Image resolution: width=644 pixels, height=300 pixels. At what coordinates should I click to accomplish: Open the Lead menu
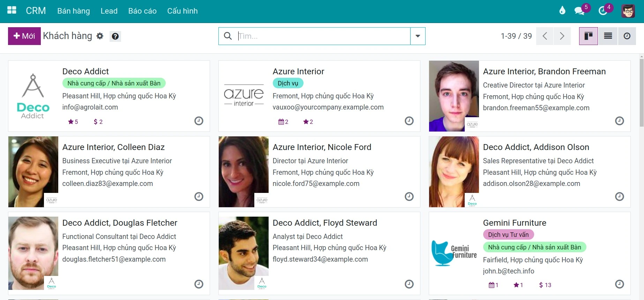(109, 11)
